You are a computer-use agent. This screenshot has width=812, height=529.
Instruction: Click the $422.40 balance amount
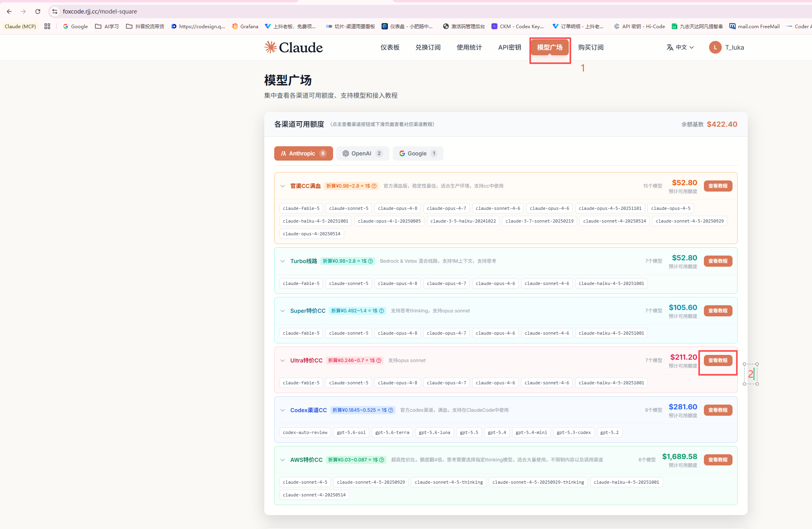tap(722, 124)
